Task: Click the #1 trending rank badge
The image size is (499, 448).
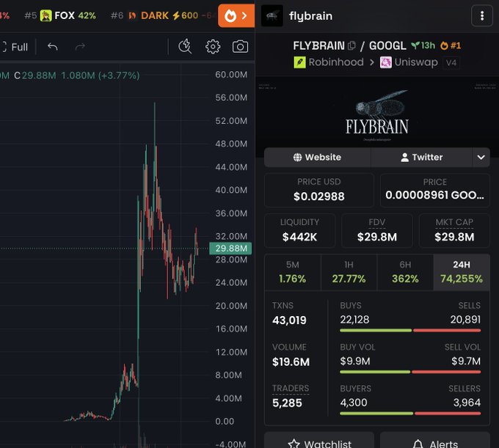Action: point(451,45)
